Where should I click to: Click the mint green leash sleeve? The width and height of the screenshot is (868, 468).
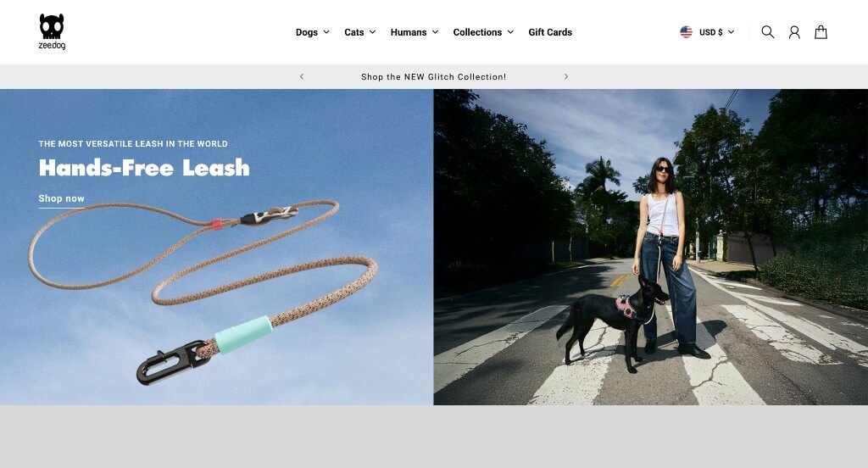coord(243,334)
